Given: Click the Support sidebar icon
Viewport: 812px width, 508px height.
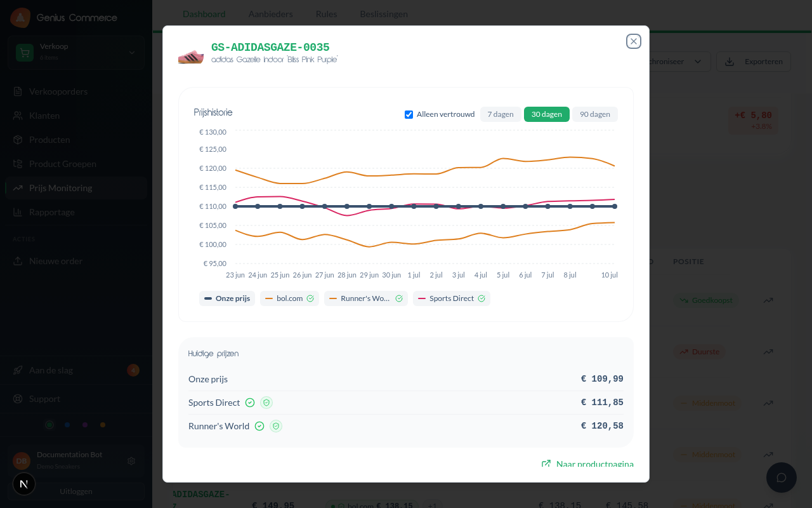Looking at the screenshot, I should (x=17, y=399).
